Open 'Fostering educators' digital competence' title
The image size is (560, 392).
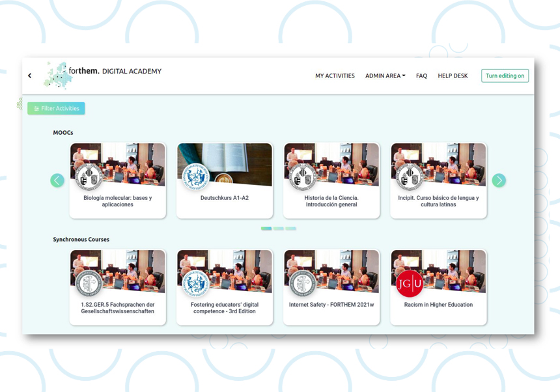[224, 308]
